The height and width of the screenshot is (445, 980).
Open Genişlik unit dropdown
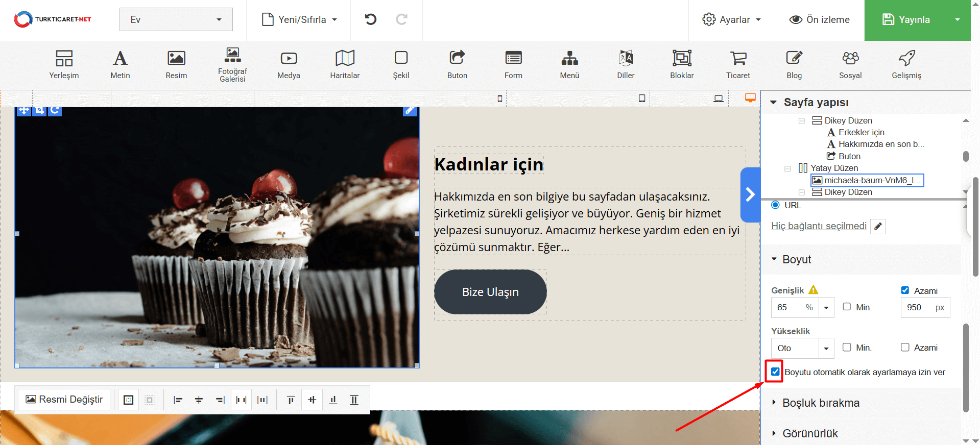click(826, 308)
